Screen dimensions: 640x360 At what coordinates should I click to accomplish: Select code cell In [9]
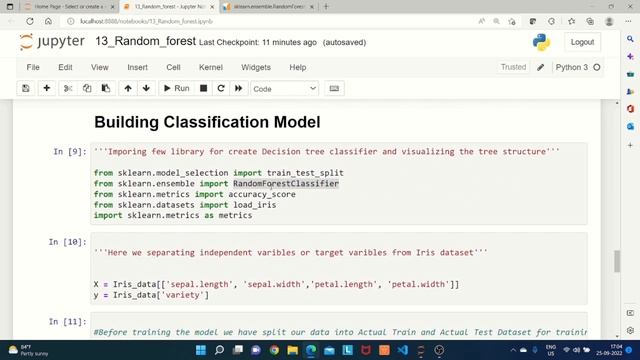pos(339,184)
